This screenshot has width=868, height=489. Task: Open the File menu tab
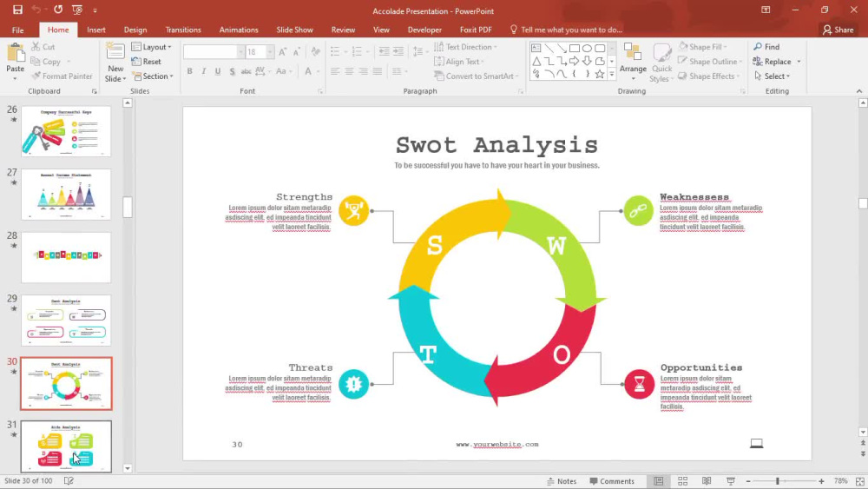[17, 30]
